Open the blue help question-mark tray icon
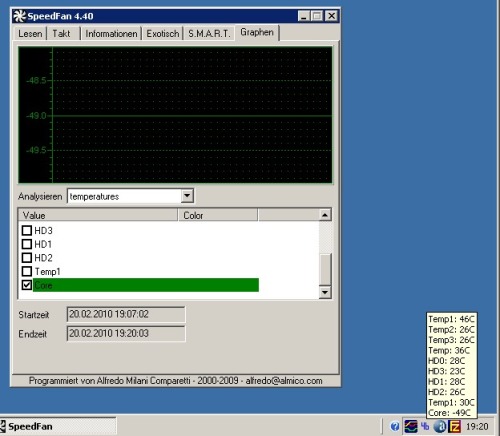The height and width of the screenshot is (436, 500). point(395,426)
